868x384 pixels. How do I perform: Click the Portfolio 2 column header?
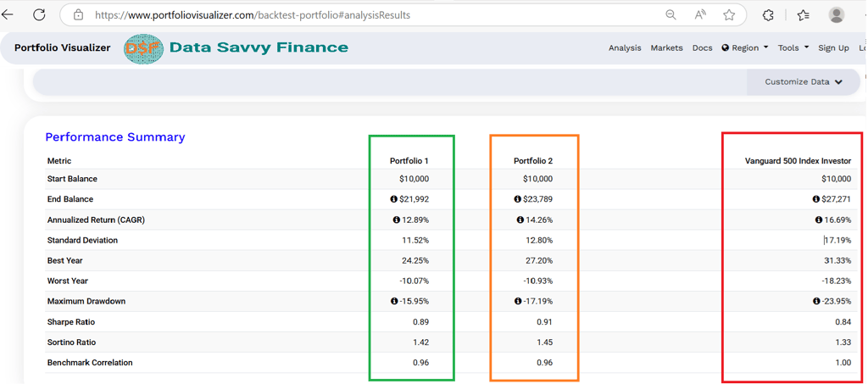tap(533, 161)
